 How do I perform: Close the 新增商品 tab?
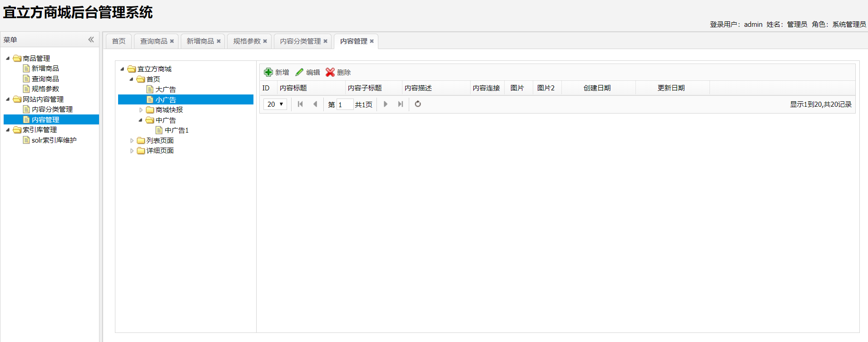[218, 41]
